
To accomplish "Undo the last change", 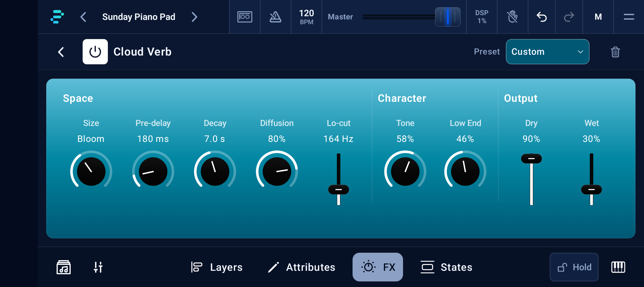I will pos(542,17).
